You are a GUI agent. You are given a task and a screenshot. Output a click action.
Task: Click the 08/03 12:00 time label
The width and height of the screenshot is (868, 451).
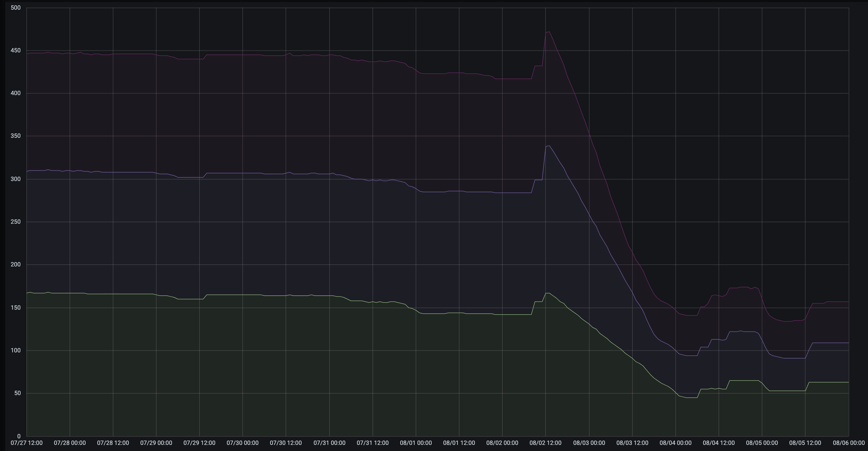coord(632,443)
